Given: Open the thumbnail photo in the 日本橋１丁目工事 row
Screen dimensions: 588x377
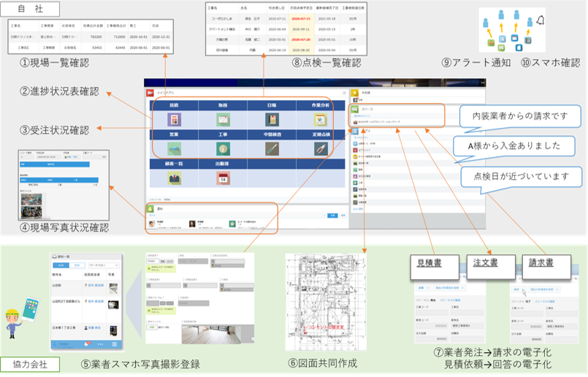Looking at the screenshot, I should (x=114, y=331).
